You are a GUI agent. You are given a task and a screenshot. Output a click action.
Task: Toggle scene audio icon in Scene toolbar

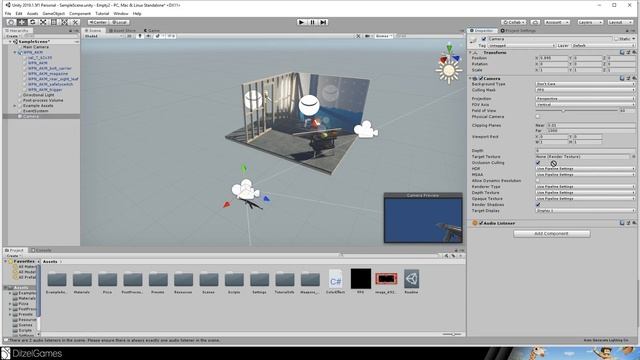point(149,36)
